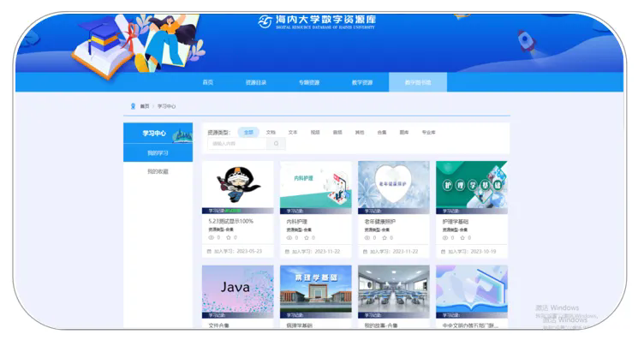
Task: Open the 护理学基础 course title link
Action: 456,222
